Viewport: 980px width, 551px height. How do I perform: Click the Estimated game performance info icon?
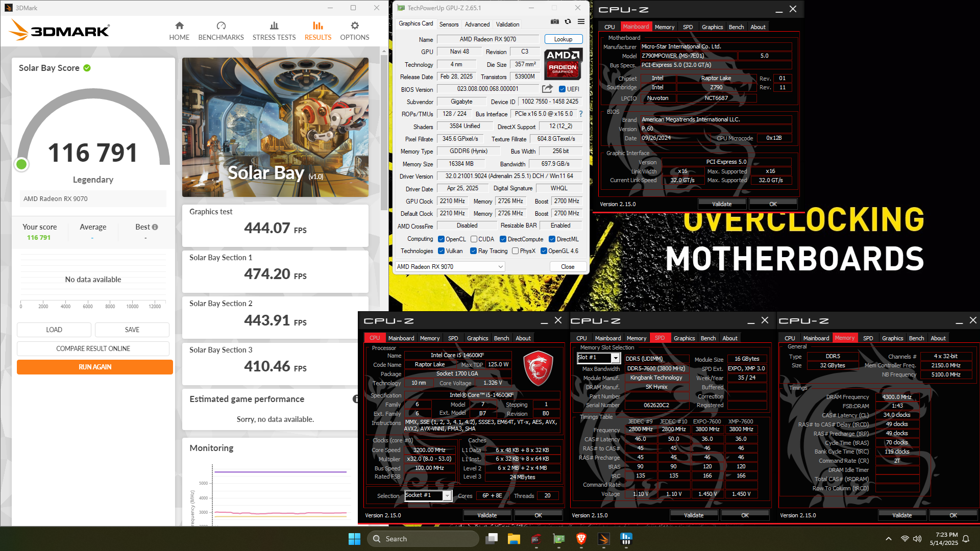[x=355, y=399]
